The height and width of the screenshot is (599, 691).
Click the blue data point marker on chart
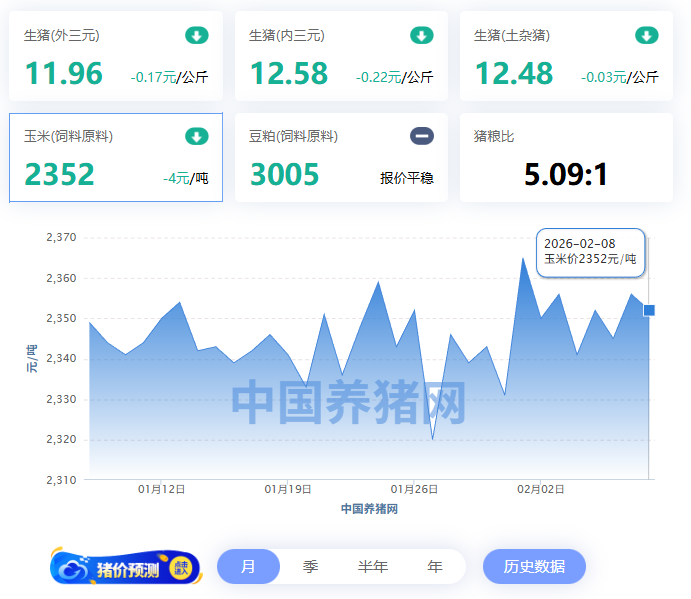(649, 311)
